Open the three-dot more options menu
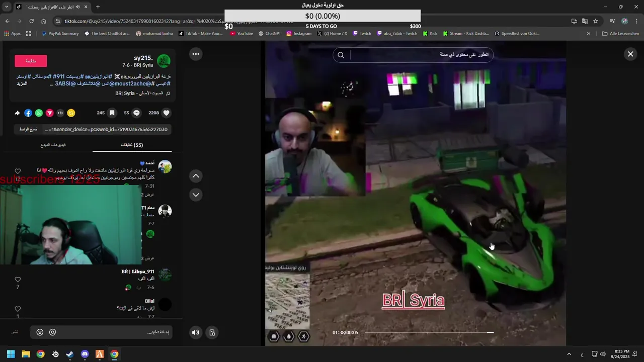 [196, 54]
